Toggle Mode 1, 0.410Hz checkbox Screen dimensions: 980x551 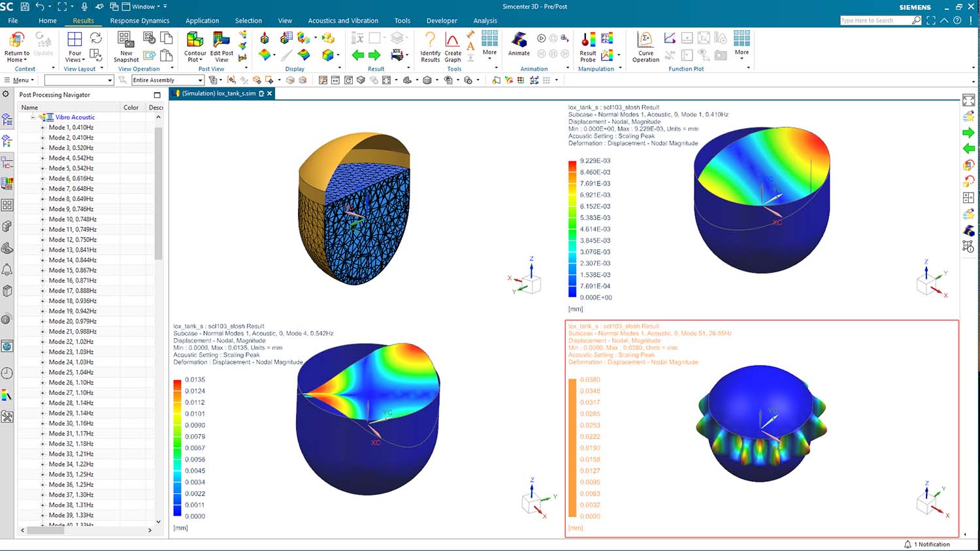pos(42,127)
